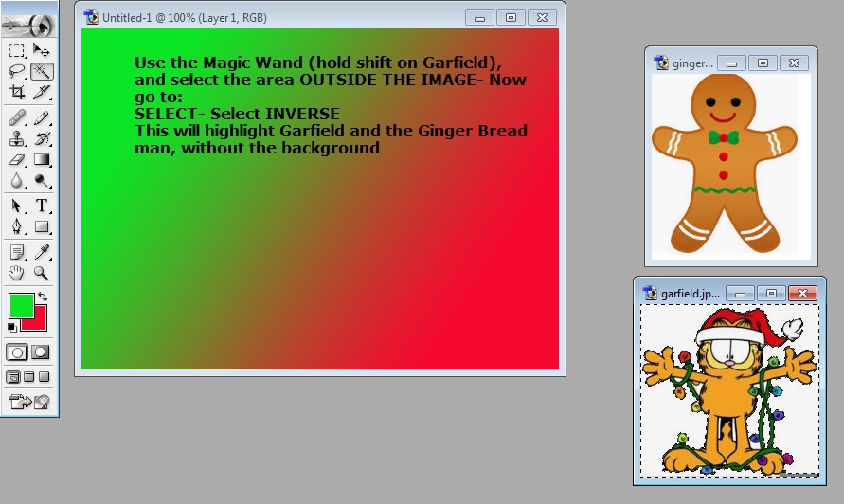The image size is (844, 504).
Task: Click the 'garfield.jp...' window title text
Action: coord(691,294)
